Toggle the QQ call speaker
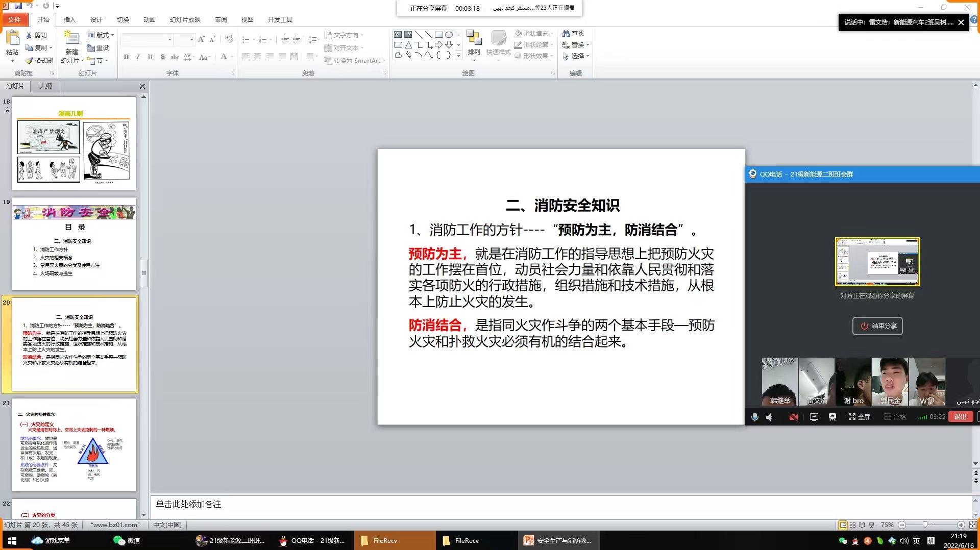 (x=770, y=417)
